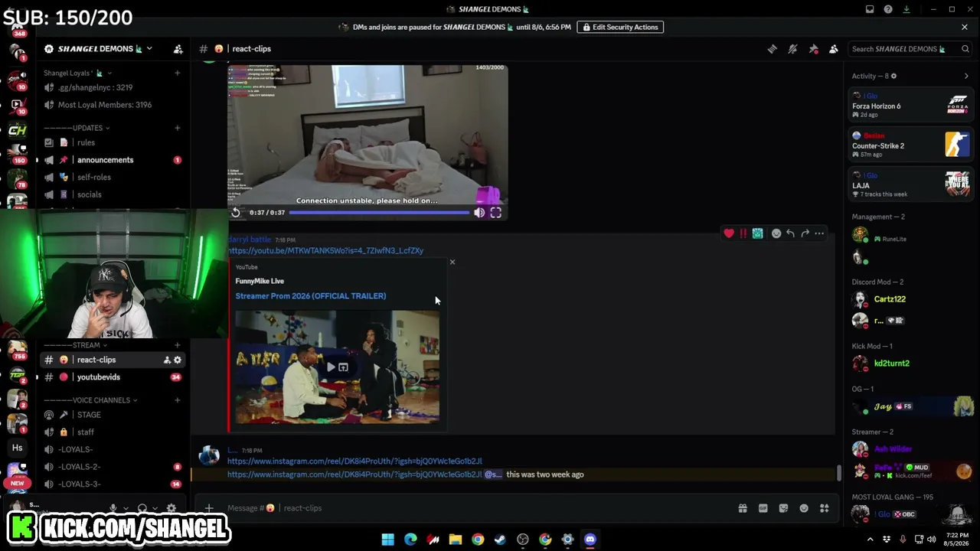Screen dimensions: 980x551
Task: Search SHANGEL DEMONS field
Action: click(911, 49)
